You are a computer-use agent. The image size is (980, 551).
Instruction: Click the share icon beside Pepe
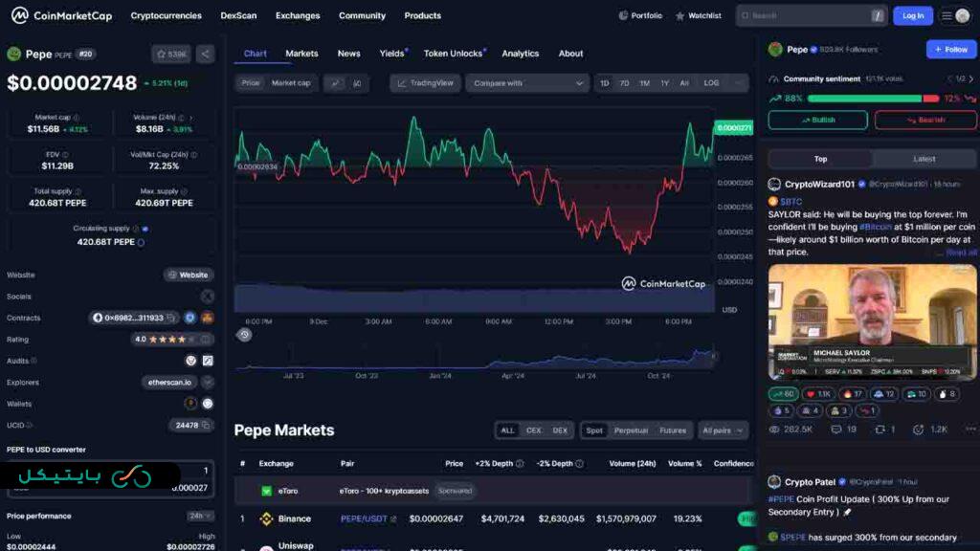(x=206, y=55)
